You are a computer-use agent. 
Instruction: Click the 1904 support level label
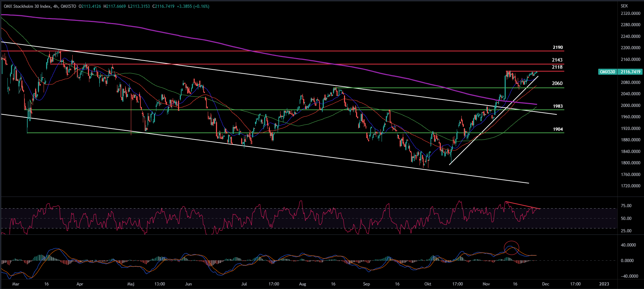(557, 129)
